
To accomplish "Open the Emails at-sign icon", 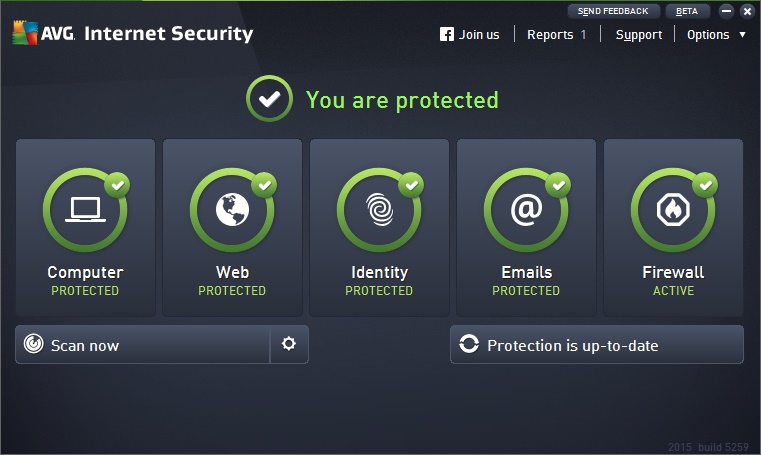I will [x=525, y=209].
